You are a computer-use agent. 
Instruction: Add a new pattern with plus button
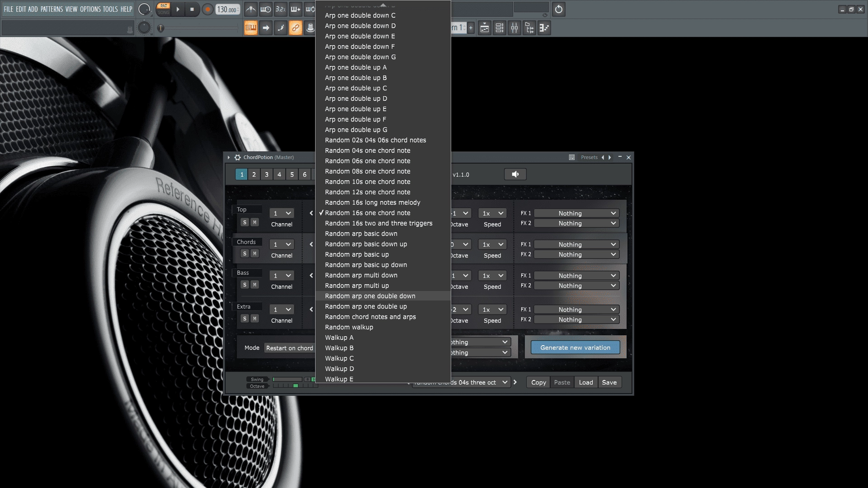tap(471, 28)
